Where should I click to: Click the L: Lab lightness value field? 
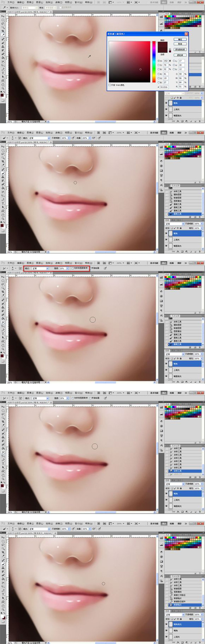[x=181, y=61]
